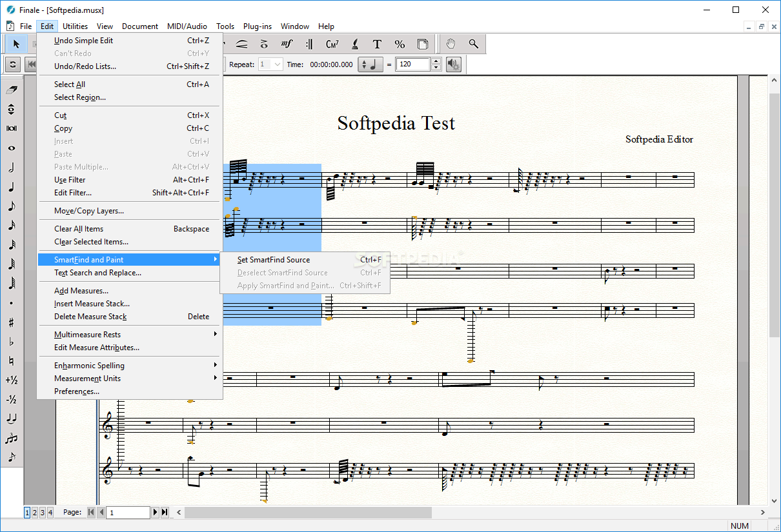Image resolution: width=781 pixels, height=532 pixels.
Task: Choose Select All entry
Action: click(x=129, y=84)
